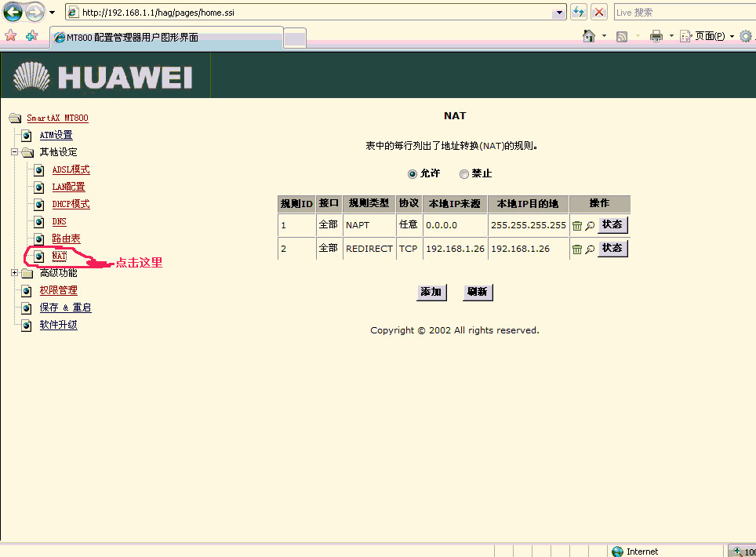
Task: Click the 添加 button
Action: click(x=431, y=292)
